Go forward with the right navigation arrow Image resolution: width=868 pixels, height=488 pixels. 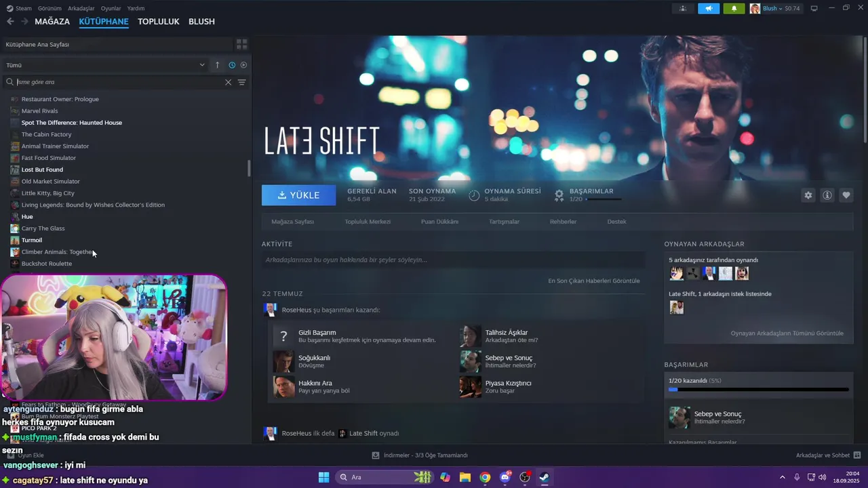click(24, 22)
